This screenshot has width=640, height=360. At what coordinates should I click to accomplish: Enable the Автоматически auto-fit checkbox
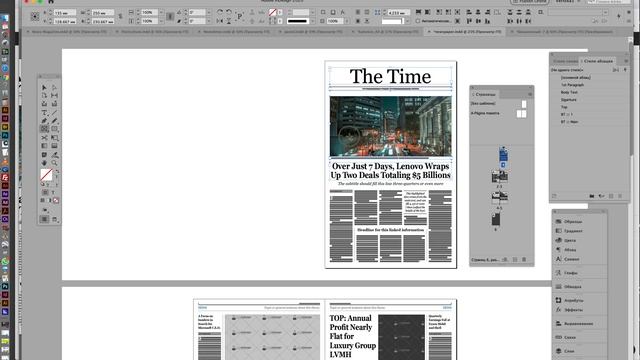pos(418,21)
